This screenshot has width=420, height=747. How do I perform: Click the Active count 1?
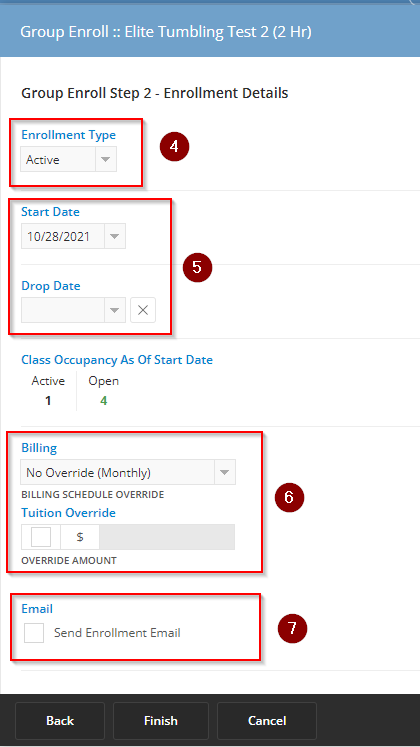(x=48, y=401)
